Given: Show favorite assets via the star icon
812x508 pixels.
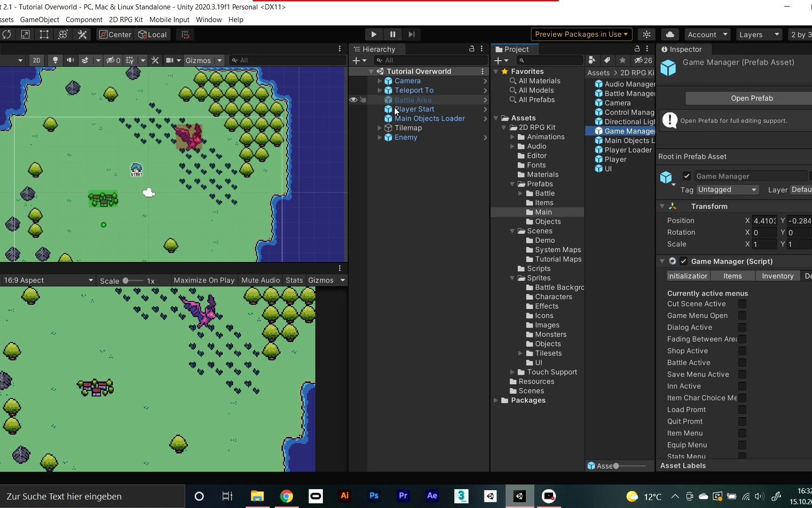Looking at the screenshot, I should coord(623,60).
